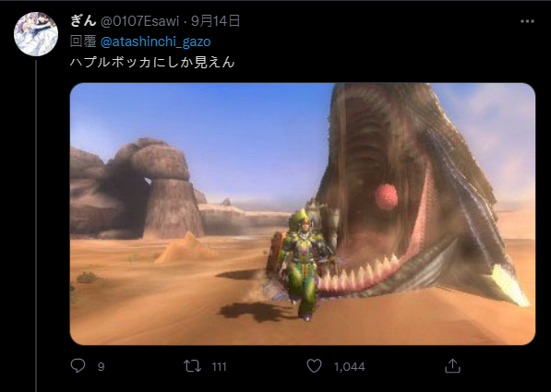Retweet using the arrows icon

pyautogui.click(x=193, y=366)
